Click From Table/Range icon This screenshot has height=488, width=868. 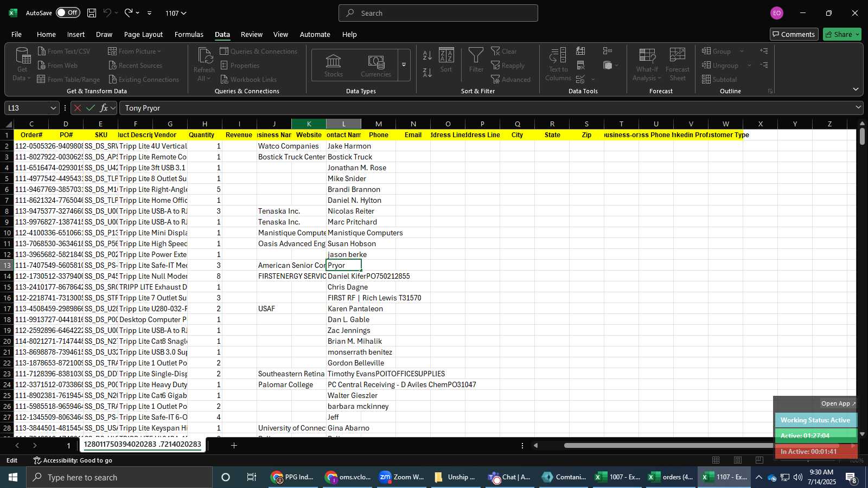point(41,79)
